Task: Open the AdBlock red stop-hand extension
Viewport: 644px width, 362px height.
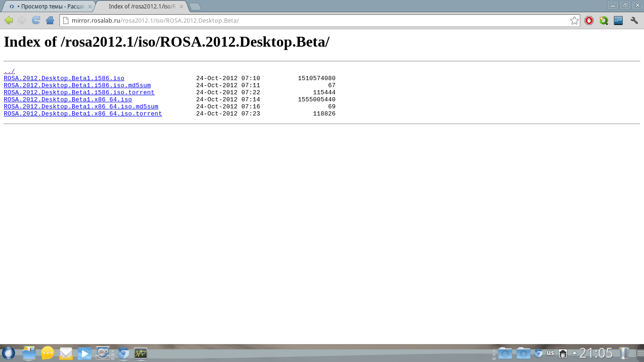Action: [x=589, y=20]
